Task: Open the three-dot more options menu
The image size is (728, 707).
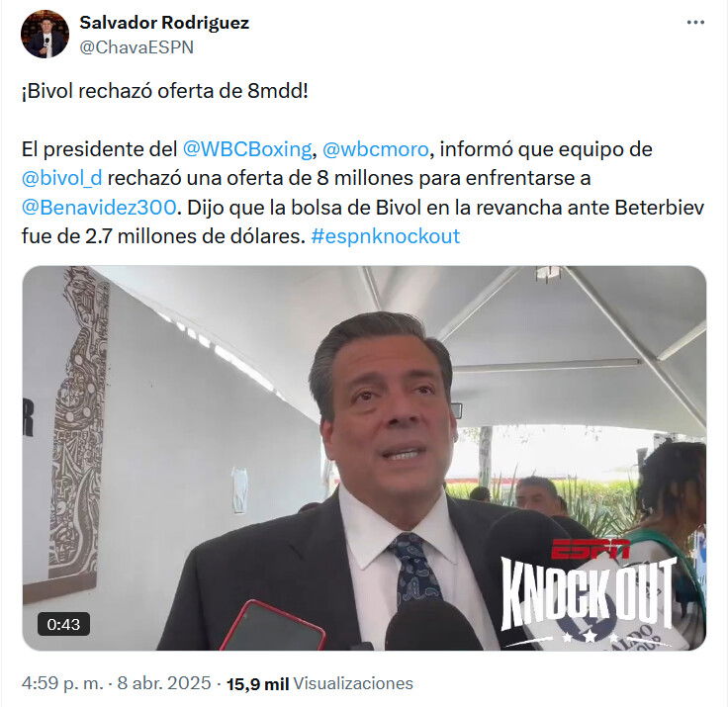Action: [x=695, y=23]
